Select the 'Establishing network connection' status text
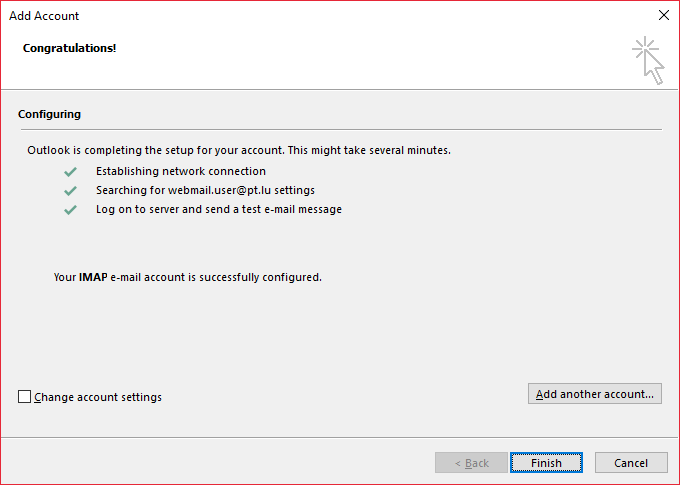 (181, 172)
